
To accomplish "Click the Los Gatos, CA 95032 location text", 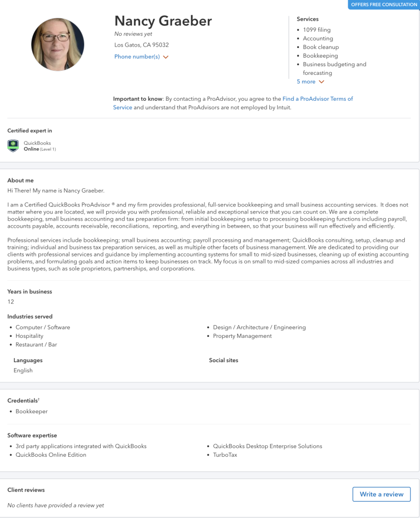I will (141, 45).
